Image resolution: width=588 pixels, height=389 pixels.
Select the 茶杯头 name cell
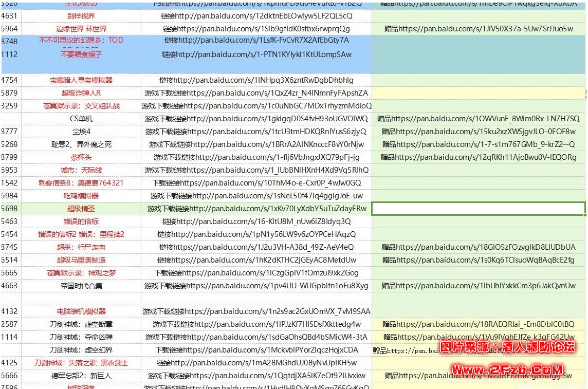(81, 157)
